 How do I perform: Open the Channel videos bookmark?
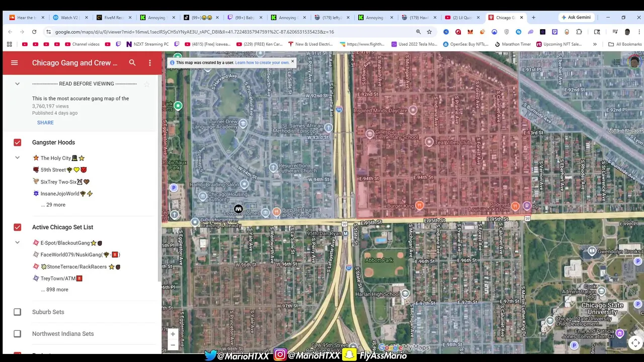coord(82,44)
